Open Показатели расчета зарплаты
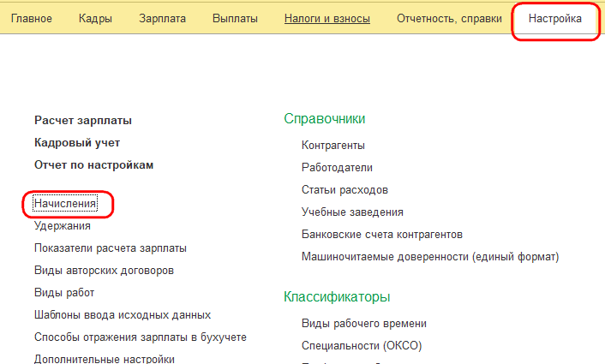 tap(111, 248)
